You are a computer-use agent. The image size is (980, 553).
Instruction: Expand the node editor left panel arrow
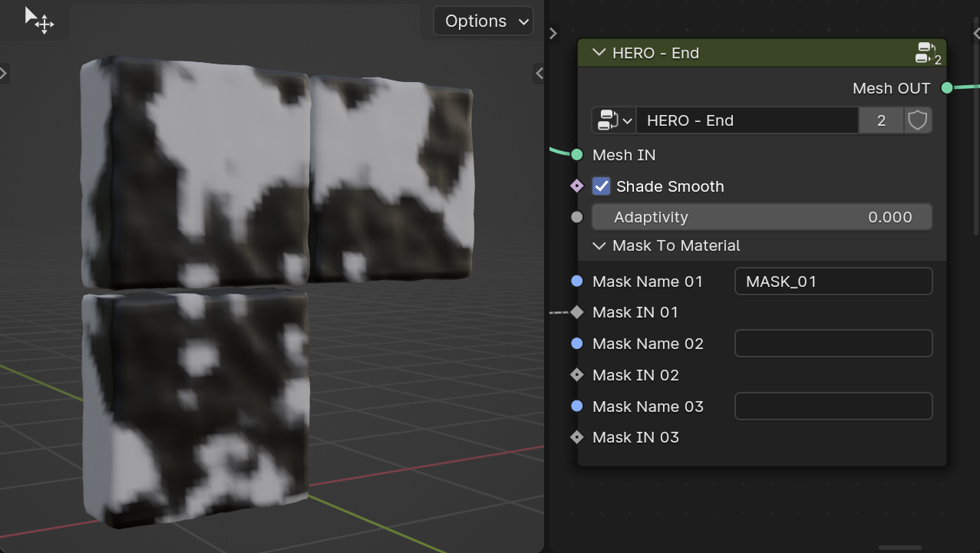point(553,33)
